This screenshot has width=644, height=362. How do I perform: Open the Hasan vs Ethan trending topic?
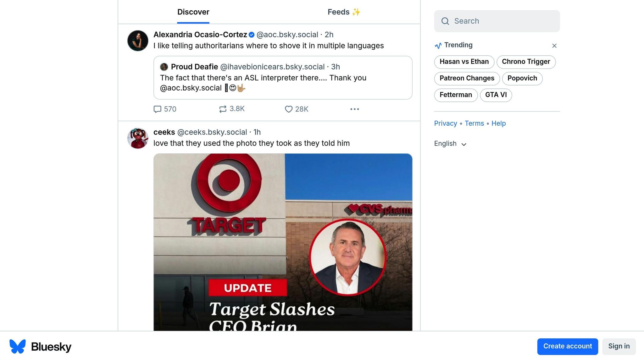click(464, 62)
